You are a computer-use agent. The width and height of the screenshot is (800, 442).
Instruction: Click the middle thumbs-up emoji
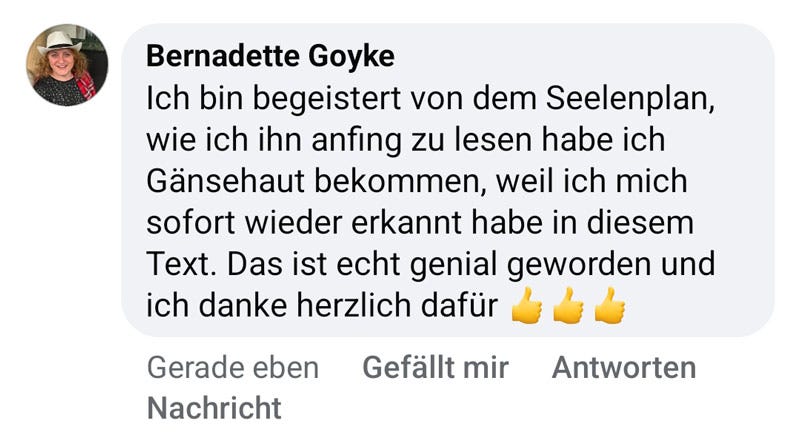pos(568,306)
